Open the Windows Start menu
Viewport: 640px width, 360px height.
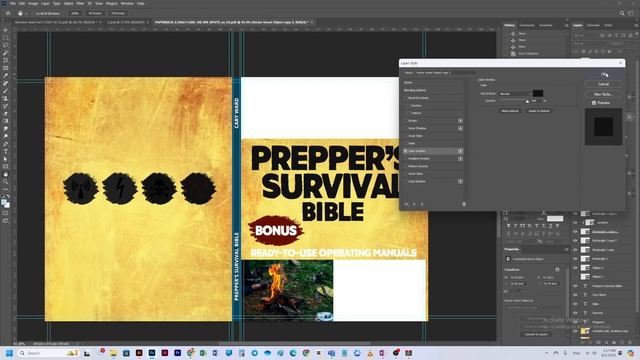click(x=9, y=353)
